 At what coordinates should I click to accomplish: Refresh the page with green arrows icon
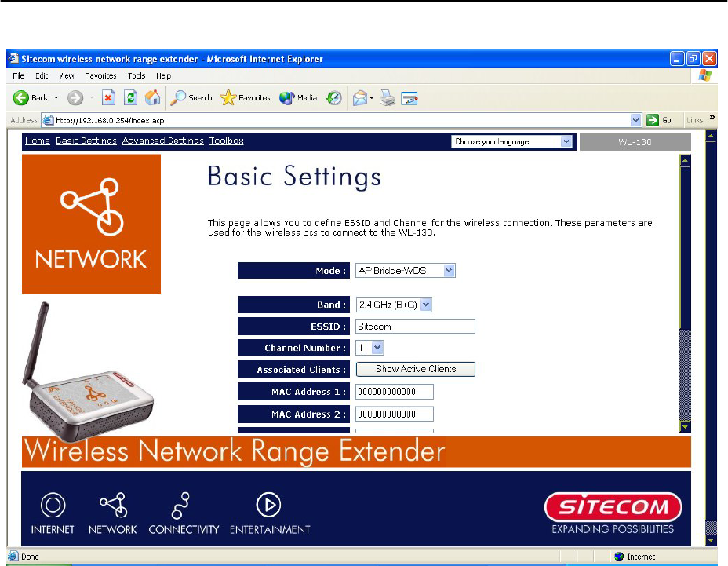point(130,97)
